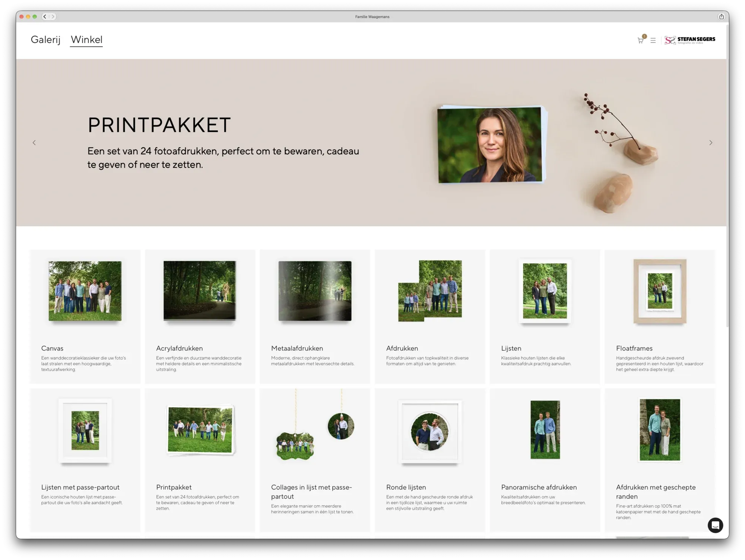The height and width of the screenshot is (560, 745).
Task: Click the Lijsten met passe-partout thumbnail
Action: 85,431
